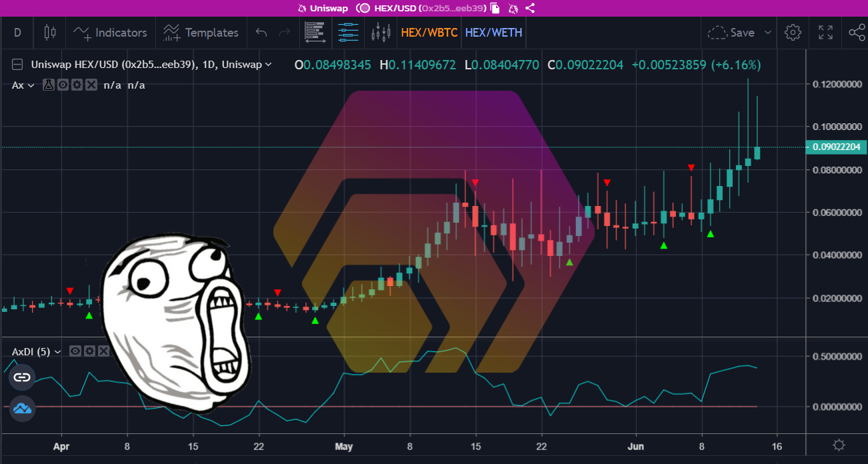Toggle visibility of Ax indicator eye icon
The height and width of the screenshot is (464, 868).
[x=63, y=85]
